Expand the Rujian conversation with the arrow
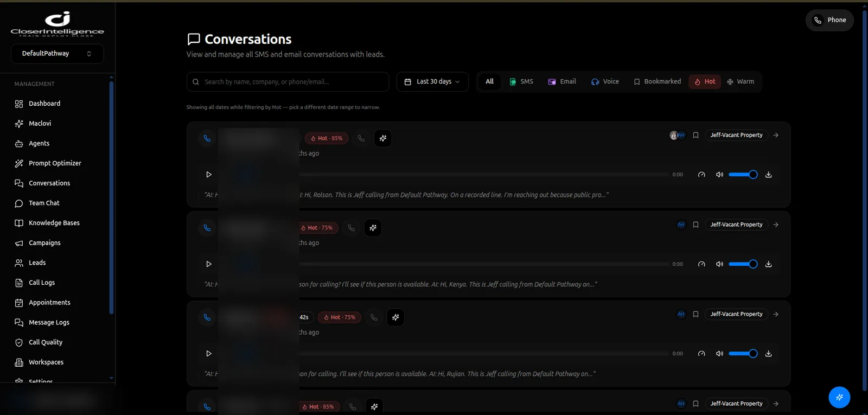The image size is (868, 415). pyautogui.click(x=776, y=314)
